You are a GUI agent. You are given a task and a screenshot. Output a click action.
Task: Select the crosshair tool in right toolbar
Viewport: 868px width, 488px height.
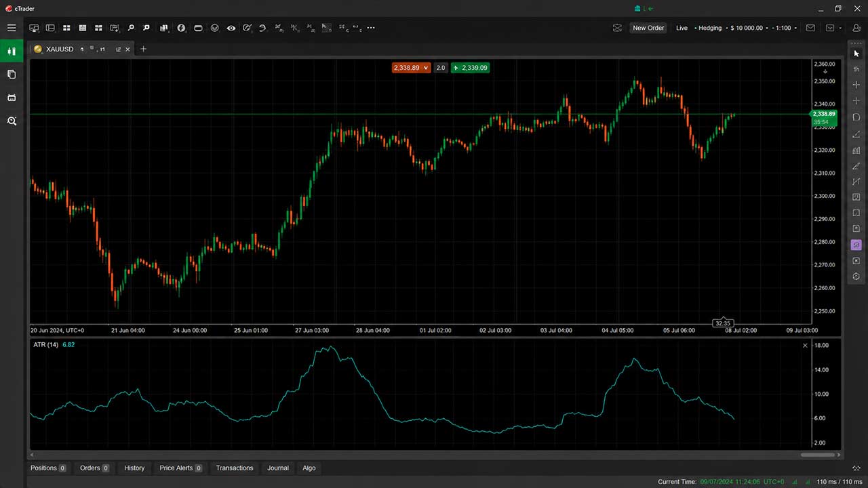pyautogui.click(x=856, y=85)
